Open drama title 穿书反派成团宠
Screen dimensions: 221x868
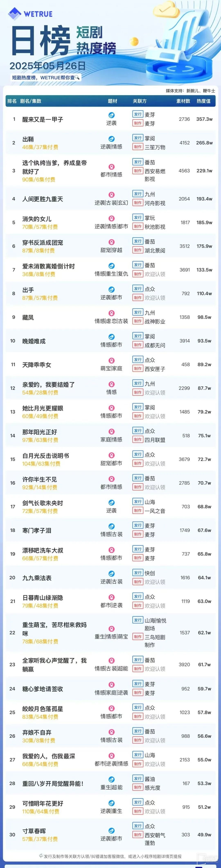click(x=42, y=243)
